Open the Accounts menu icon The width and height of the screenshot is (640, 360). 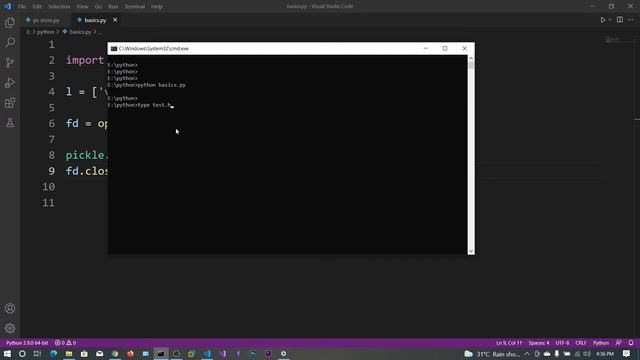(10, 309)
